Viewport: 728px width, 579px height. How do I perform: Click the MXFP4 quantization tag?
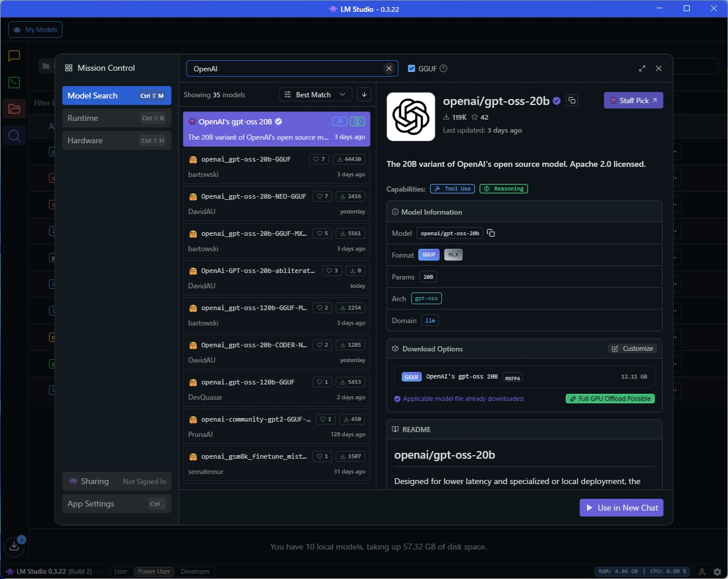513,377
